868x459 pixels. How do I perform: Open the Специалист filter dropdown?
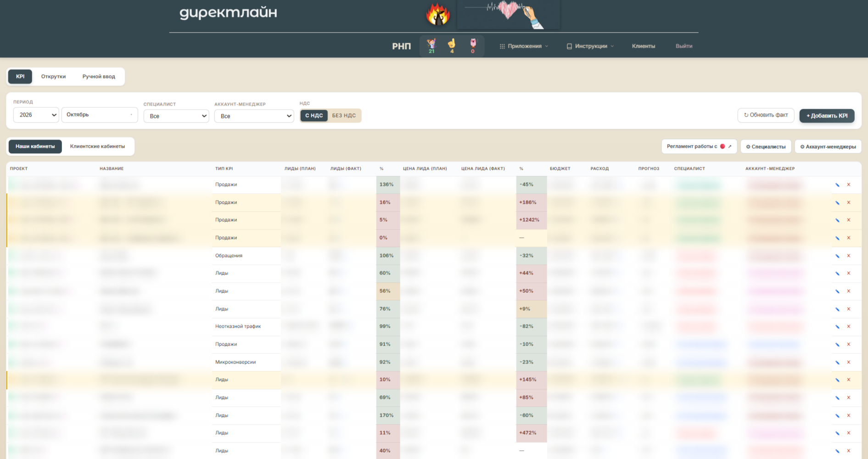[176, 116]
